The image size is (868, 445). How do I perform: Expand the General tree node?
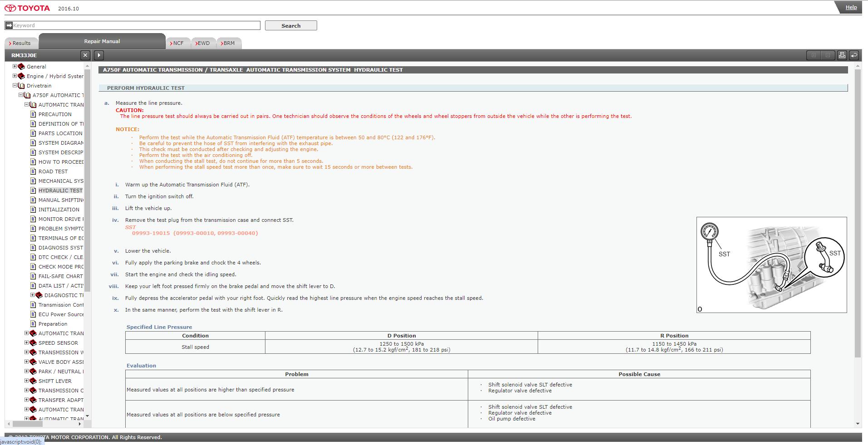pos(15,66)
